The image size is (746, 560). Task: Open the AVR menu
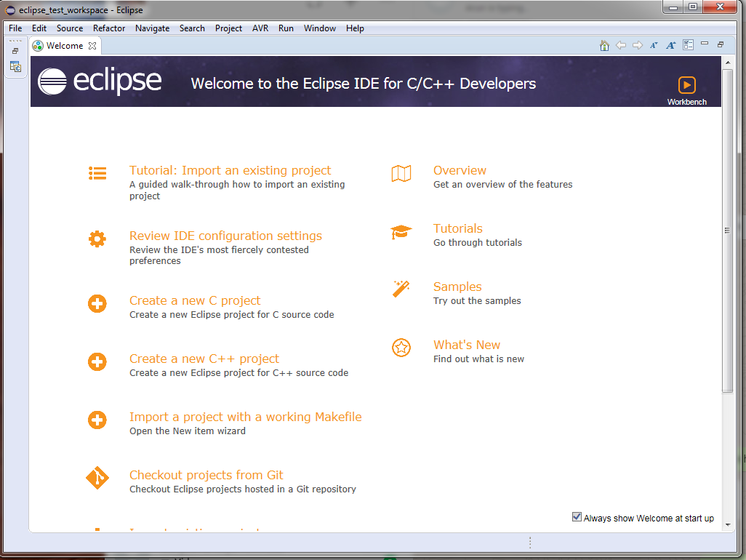260,28
